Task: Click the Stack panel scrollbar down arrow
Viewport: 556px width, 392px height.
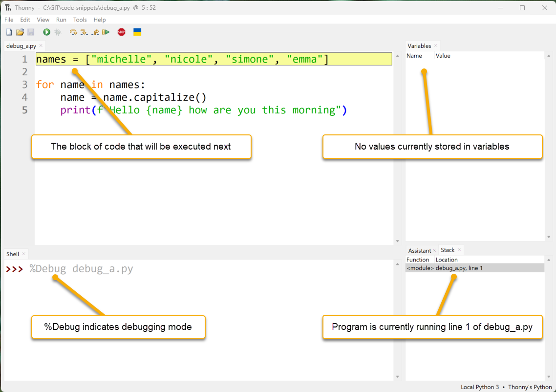Action: pos(549,377)
